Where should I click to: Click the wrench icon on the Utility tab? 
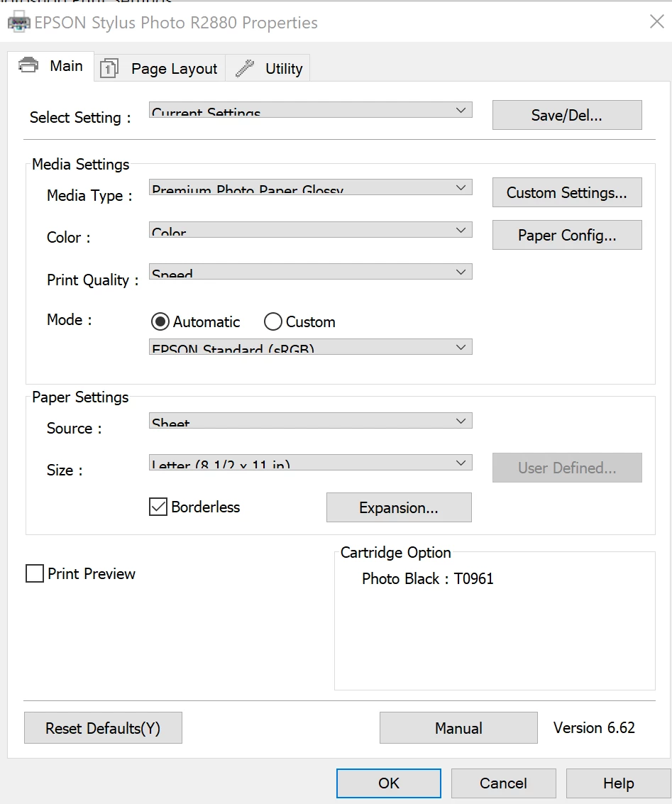coord(245,67)
